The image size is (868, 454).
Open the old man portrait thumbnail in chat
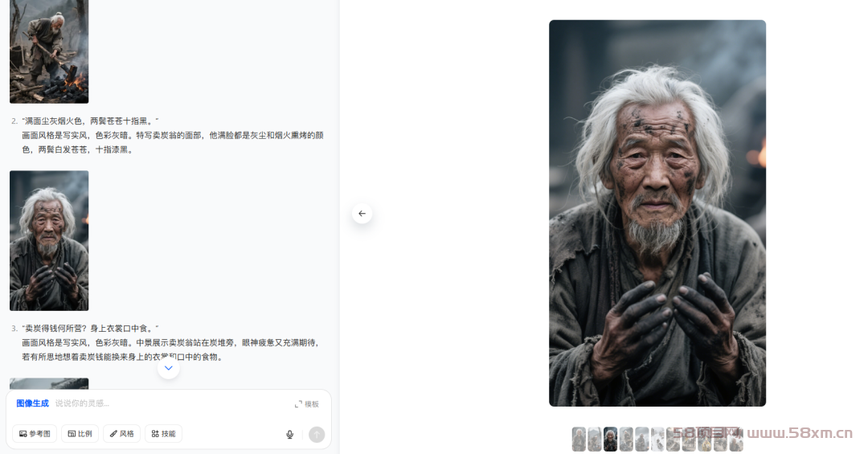pos(49,240)
